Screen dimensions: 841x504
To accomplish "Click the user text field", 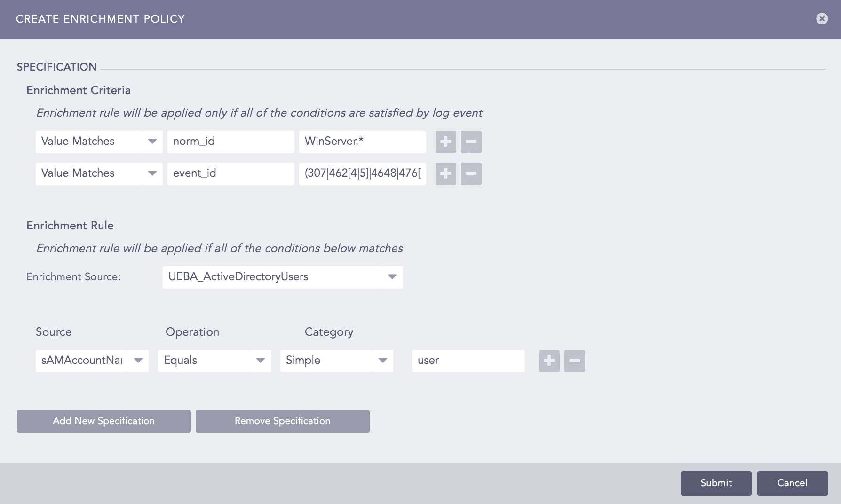I will [468, 361].
